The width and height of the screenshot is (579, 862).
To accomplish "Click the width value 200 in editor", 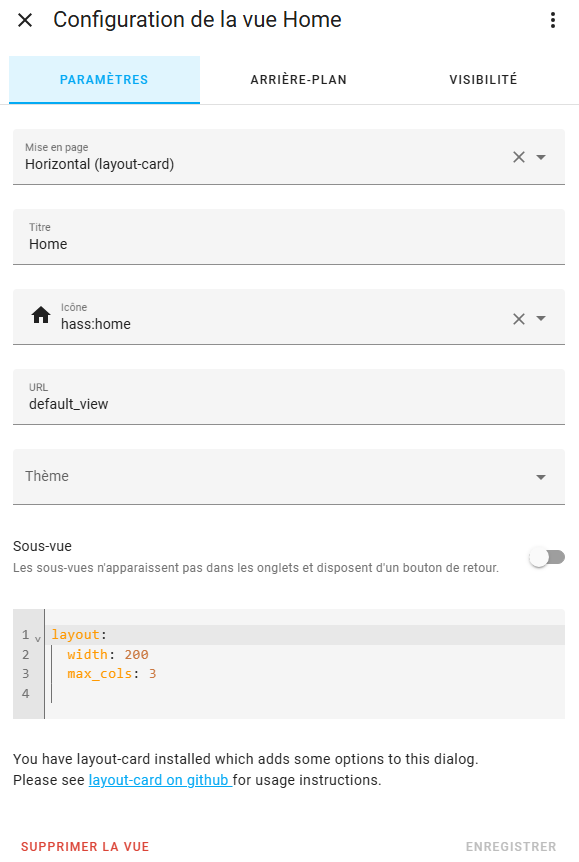I will (136, 655).
